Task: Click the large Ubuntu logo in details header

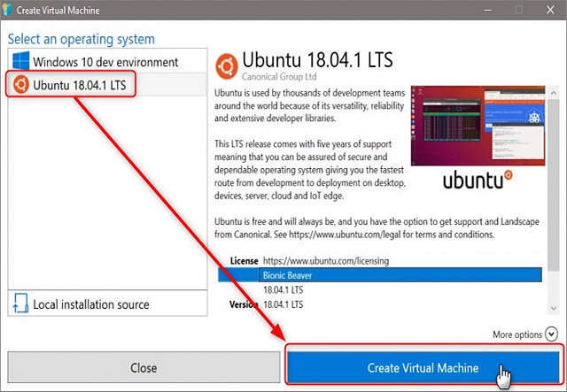Action: (x=227, y=66)
